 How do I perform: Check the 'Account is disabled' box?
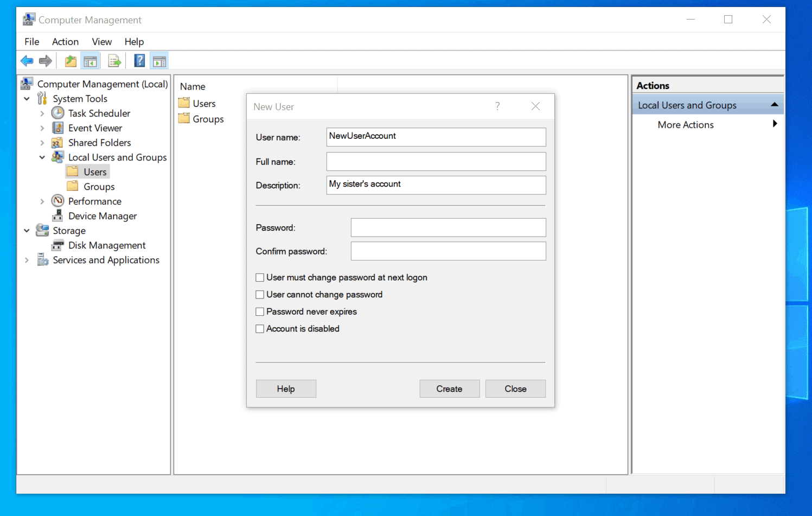260,328
